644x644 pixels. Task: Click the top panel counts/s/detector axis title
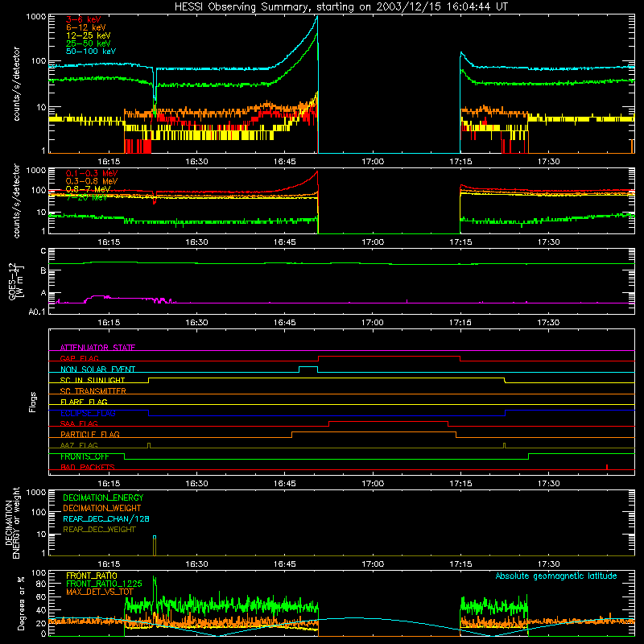16,84
